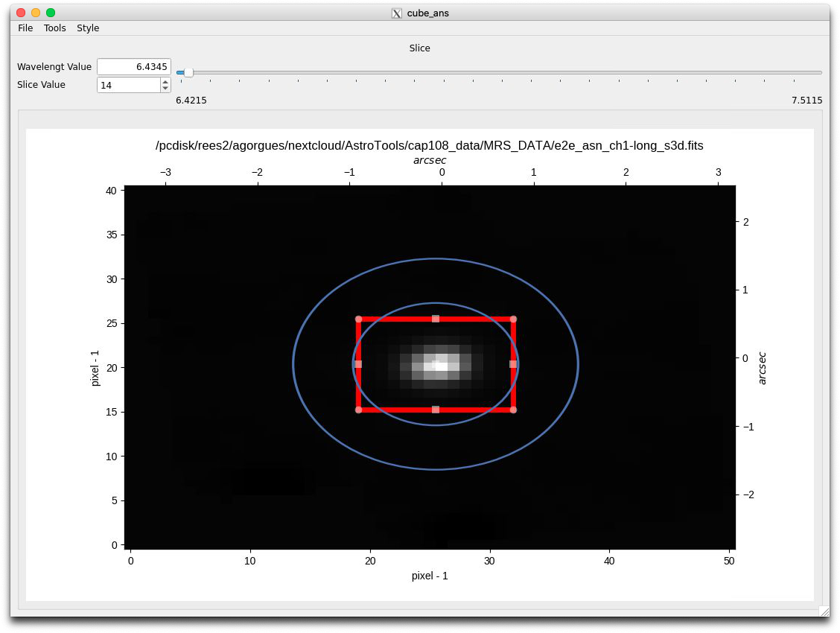
Task: Click the Slice Value spinbox field
Action: point(129,85)
